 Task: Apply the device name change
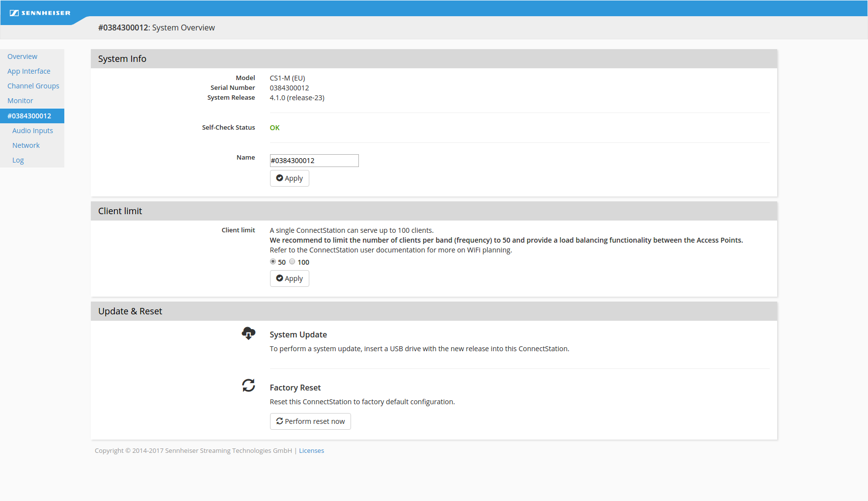pyautogui.click(x=289, y=178)
